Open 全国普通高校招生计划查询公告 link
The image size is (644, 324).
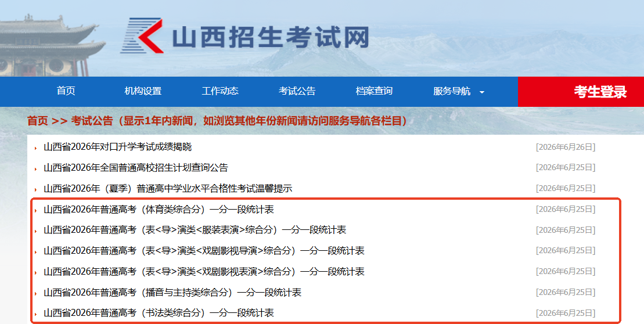click(x=136, y=168)
